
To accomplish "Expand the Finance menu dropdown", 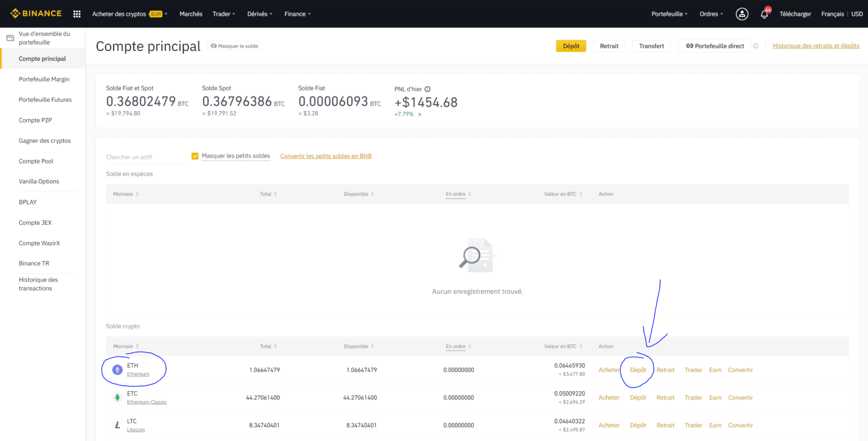I will click(297, 14).
